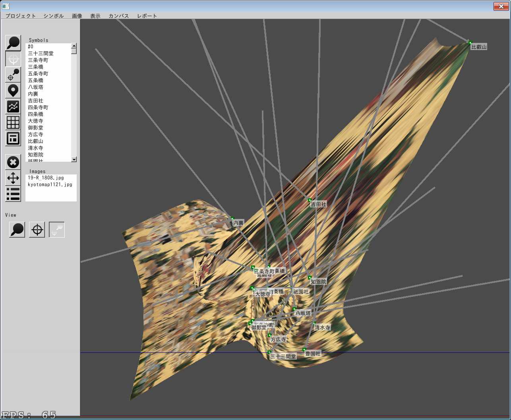
Task: Select 比叡山 in Symbols list
Action: pos(35,141)
